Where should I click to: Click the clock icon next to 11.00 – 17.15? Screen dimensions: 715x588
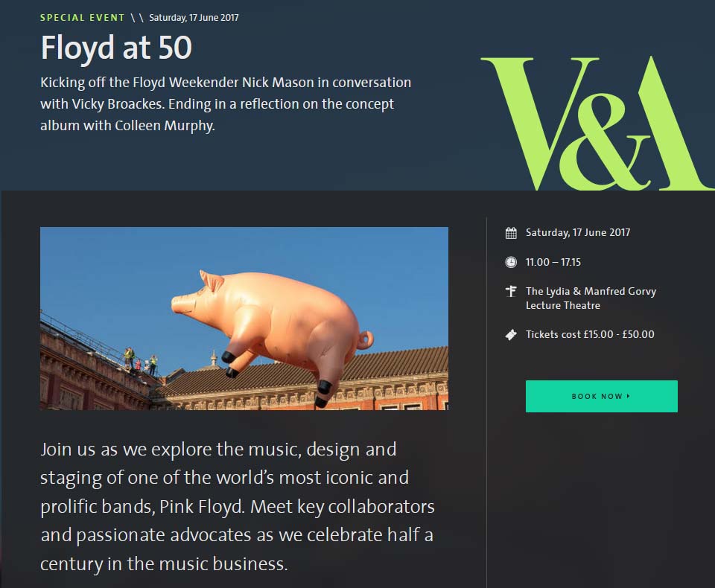pos(511,262)
